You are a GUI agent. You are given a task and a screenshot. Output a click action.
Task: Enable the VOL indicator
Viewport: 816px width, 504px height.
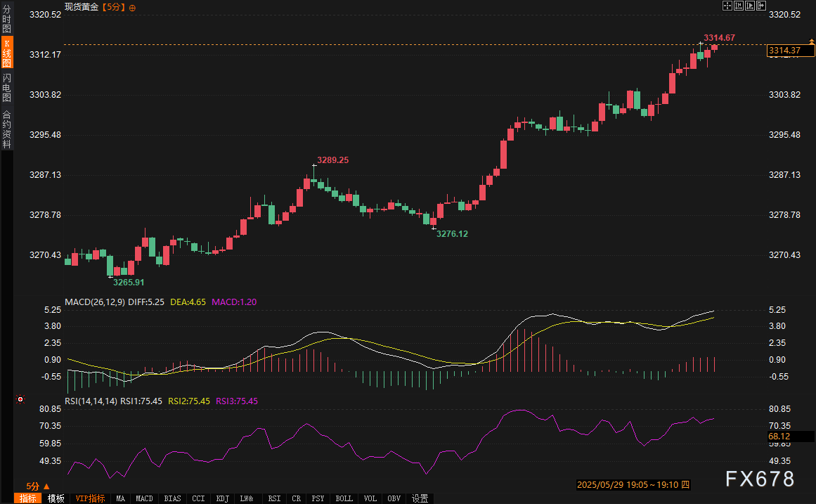coord(370,498)
